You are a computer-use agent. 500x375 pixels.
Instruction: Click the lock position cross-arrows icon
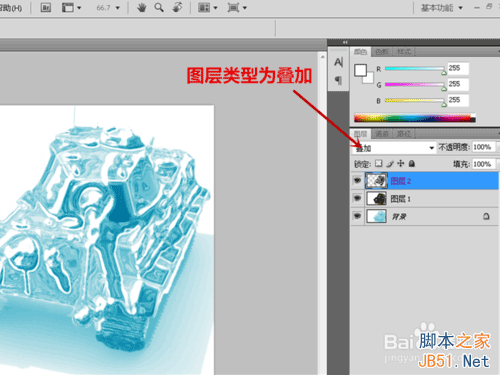(401, 163)
